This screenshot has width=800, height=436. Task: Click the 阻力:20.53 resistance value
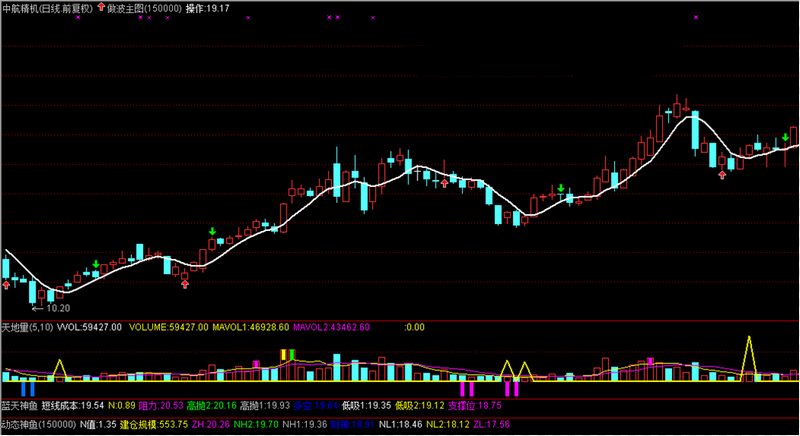tap(161, 405)
